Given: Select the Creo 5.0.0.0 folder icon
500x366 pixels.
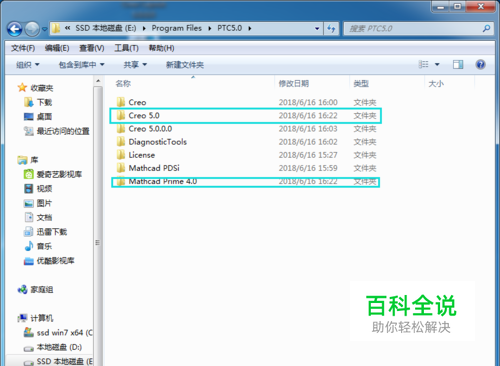Looking at the screenshot, I should pos(121,129).
